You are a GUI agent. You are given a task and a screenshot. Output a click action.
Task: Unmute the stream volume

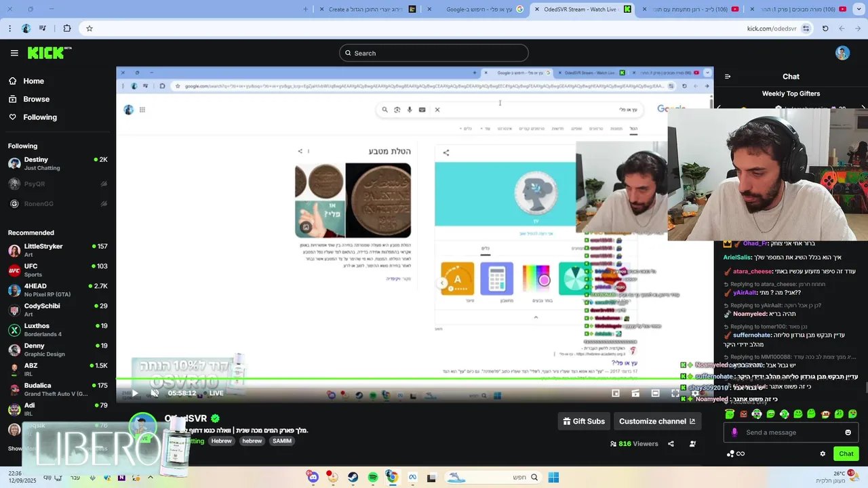[x=155, y=393]
